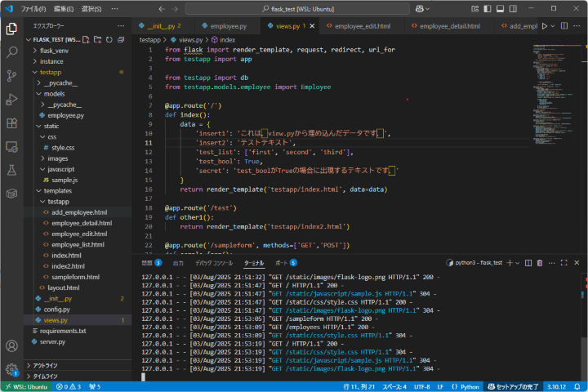
Task: Collapse all folders in explorer
Action: (x=121, y=39)
